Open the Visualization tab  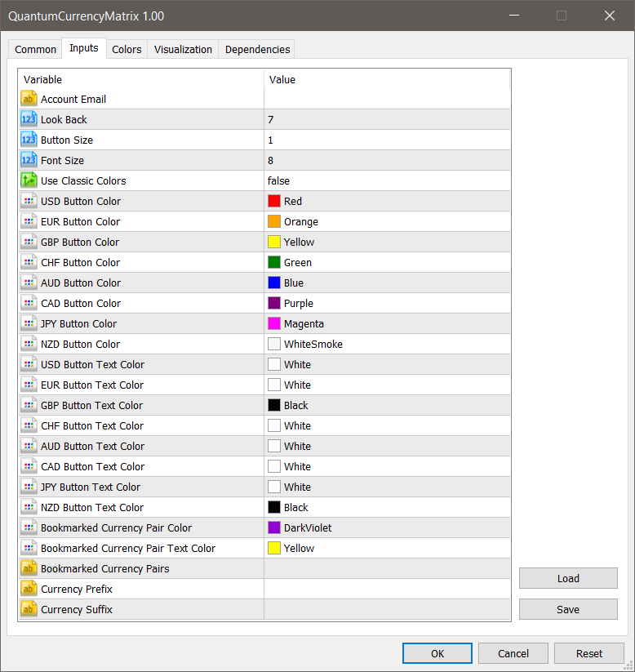[x=183, y=49]
